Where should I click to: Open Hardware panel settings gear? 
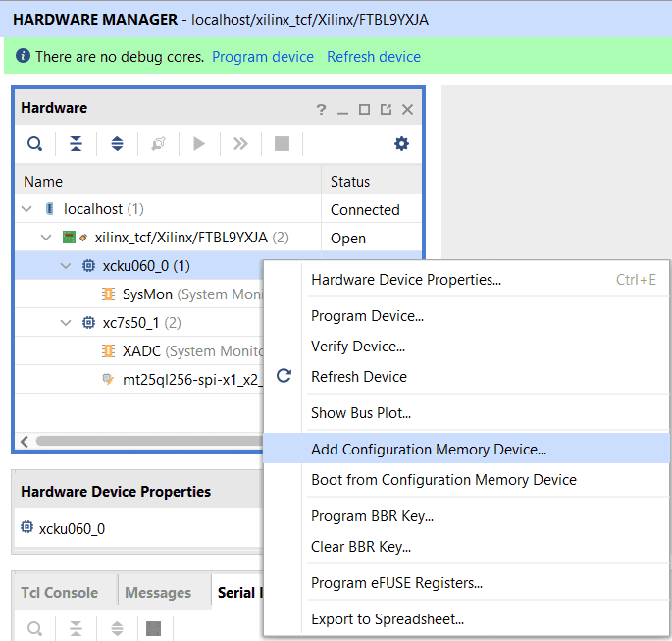coord(401,144)
